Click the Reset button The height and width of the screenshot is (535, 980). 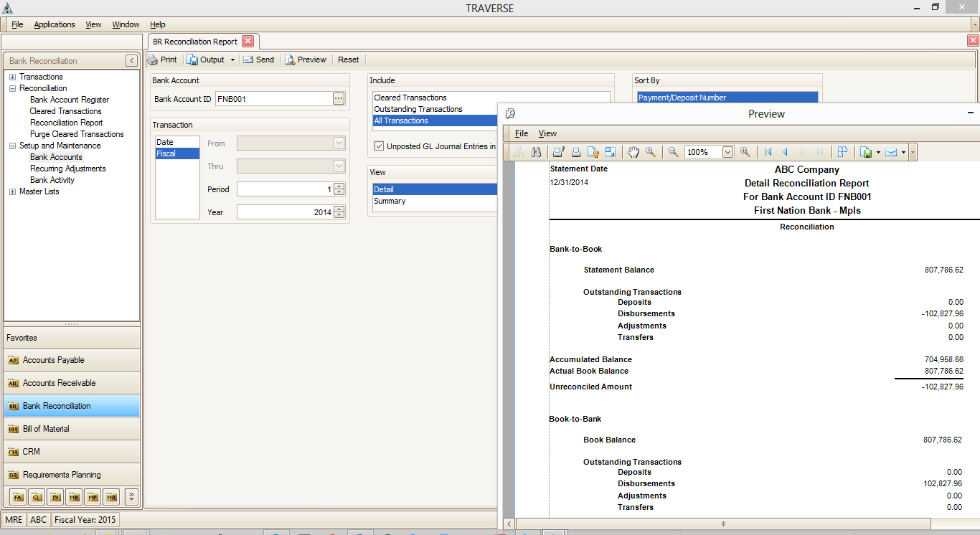pos(348,60)
